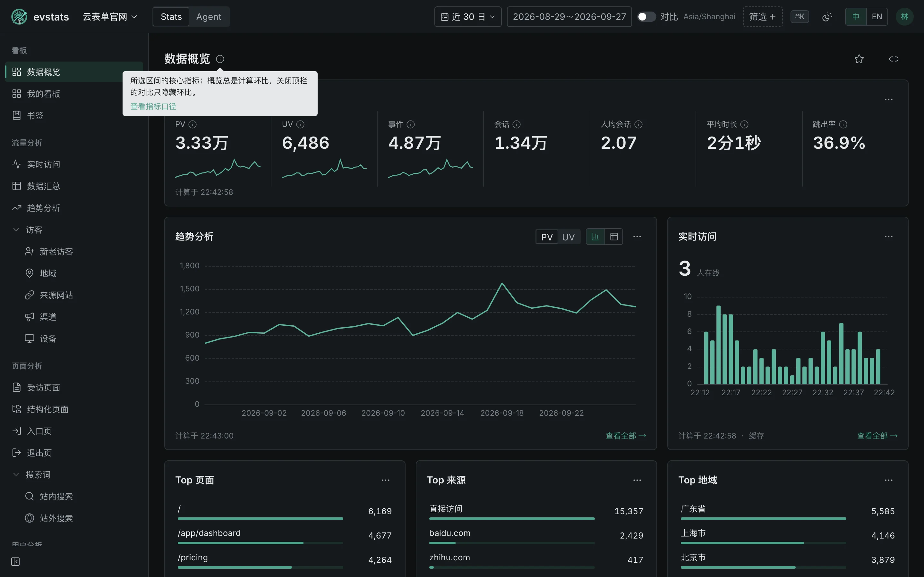The height and width of the screenshot is (577, 924).
Task: Open the 云表单官网 site selector
Action: pyautogui.click(x=110, y=17)
